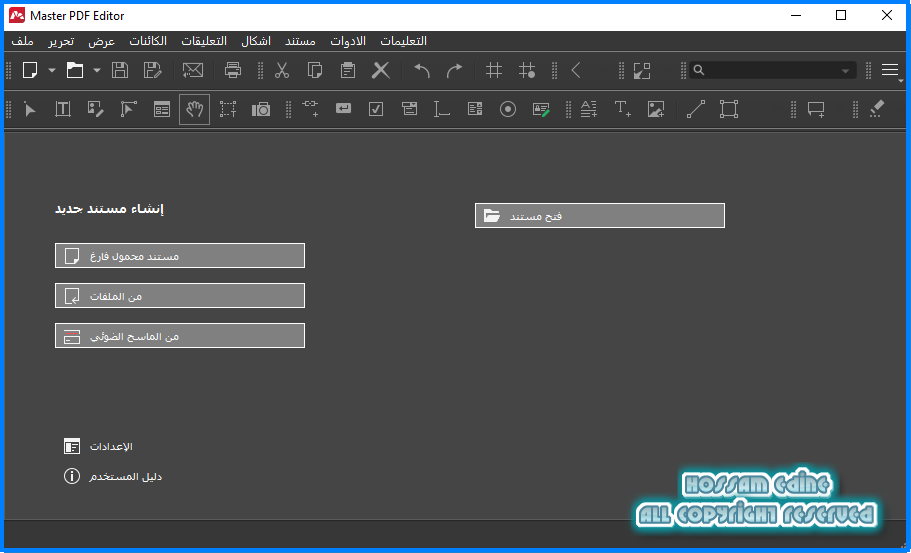Click the Insert Text block icon
This screenshot has height=553, width=911.
589,109
